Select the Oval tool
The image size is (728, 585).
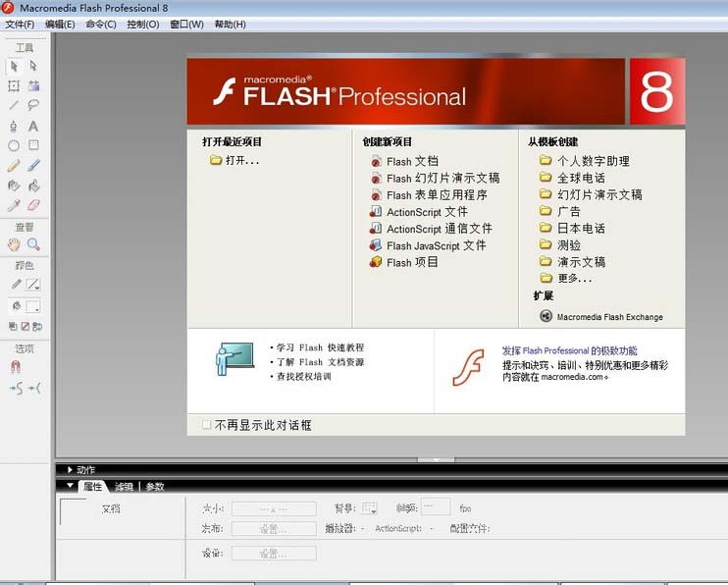pos(14,145)
